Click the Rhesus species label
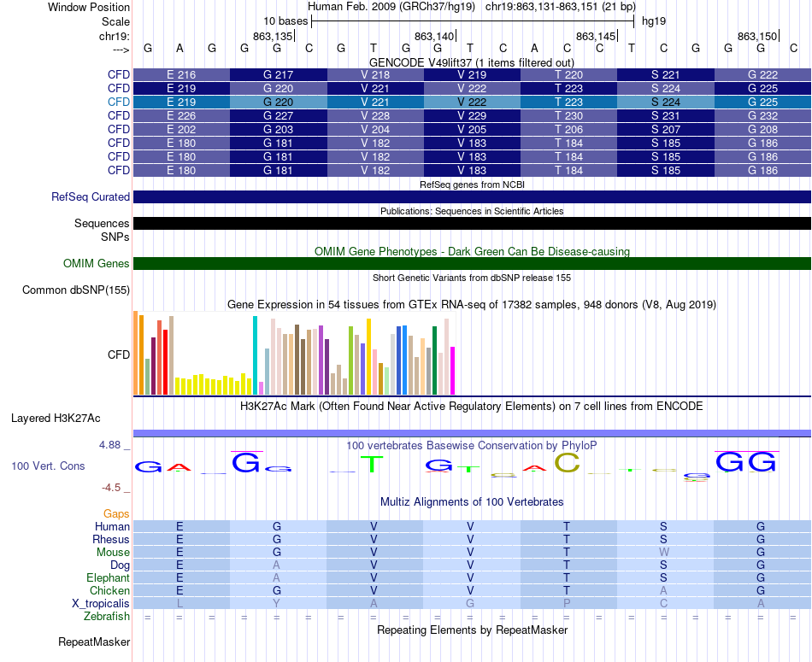 111,539
